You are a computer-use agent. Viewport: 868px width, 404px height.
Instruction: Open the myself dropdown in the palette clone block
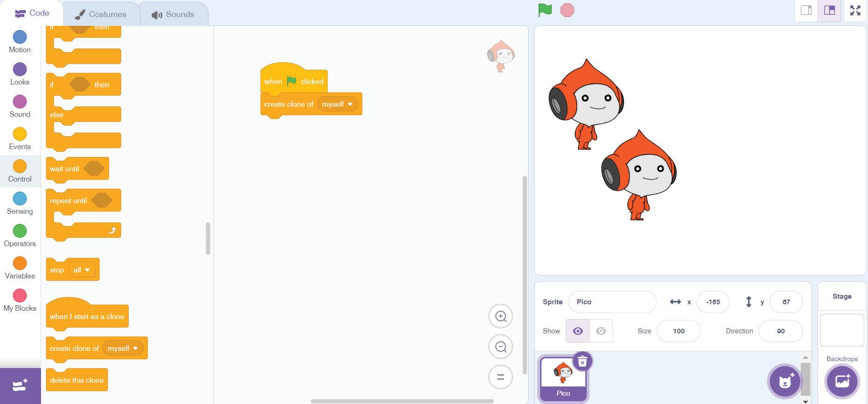click(123, 349)
